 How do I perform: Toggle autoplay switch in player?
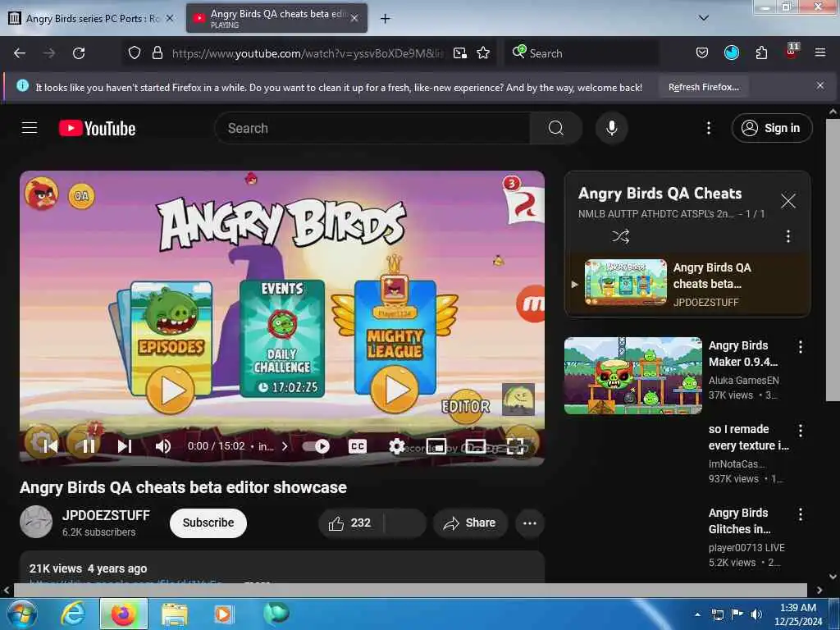[x=316, y=445]
